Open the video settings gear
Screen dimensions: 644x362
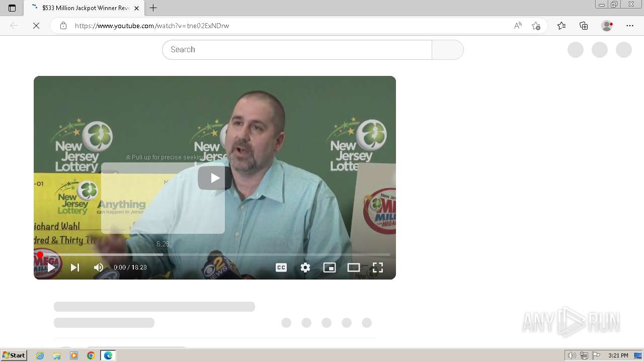[305, 267]
